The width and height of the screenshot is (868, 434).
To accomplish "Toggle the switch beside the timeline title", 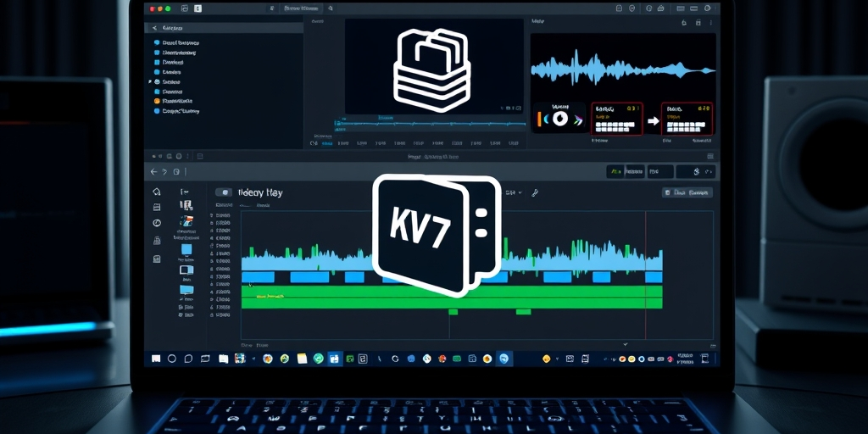I will pyautogui.click(x=223, y=192).
